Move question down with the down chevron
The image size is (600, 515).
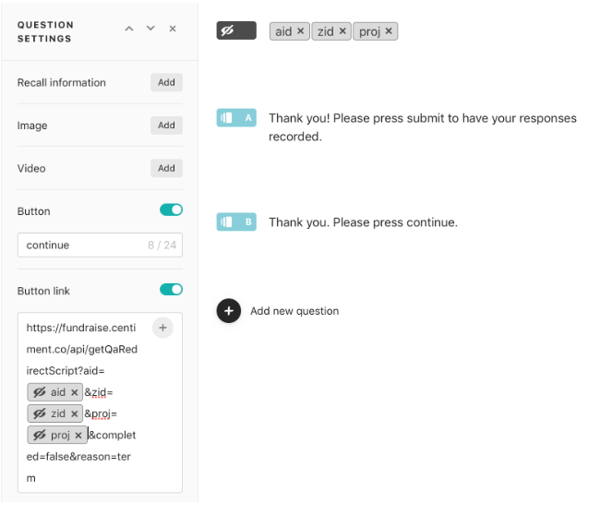(151, 29)
